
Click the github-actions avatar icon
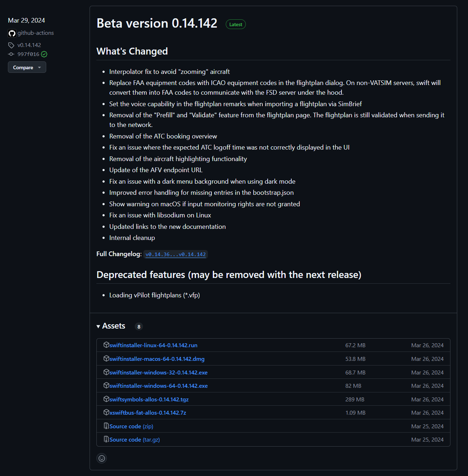(12, 33)
